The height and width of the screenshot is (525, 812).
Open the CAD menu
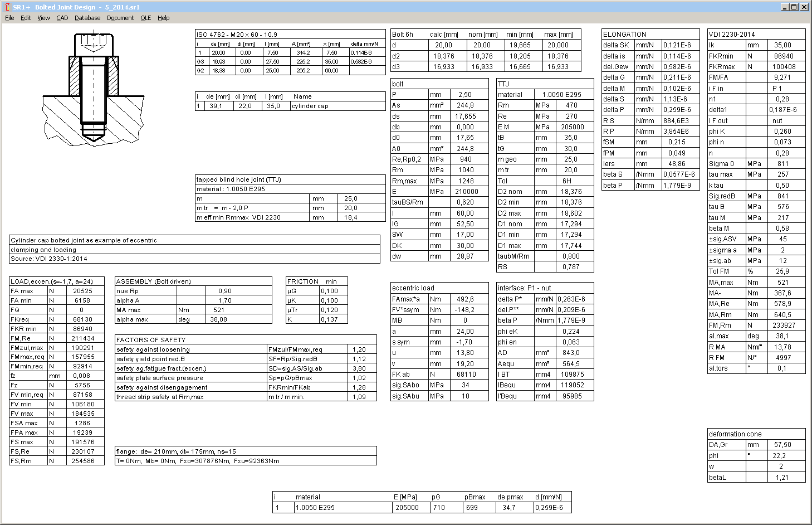pos(62,18)
